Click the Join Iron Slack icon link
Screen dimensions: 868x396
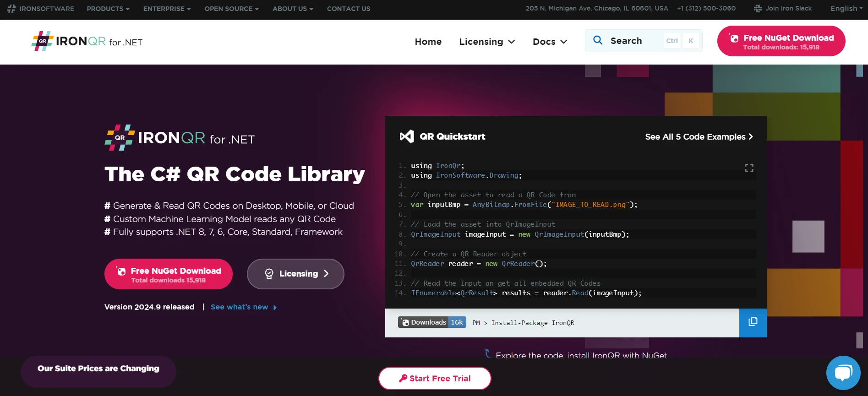click(x=758, y=8)
